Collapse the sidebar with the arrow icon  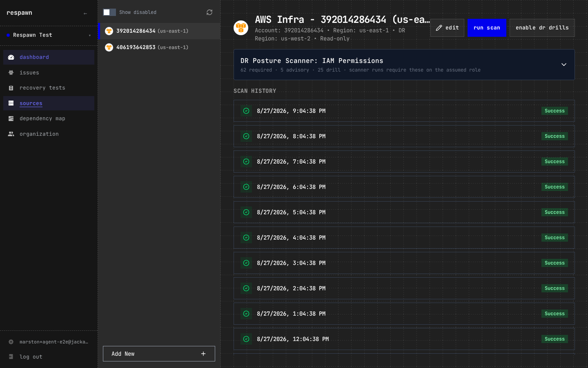[x=85, y=13]
